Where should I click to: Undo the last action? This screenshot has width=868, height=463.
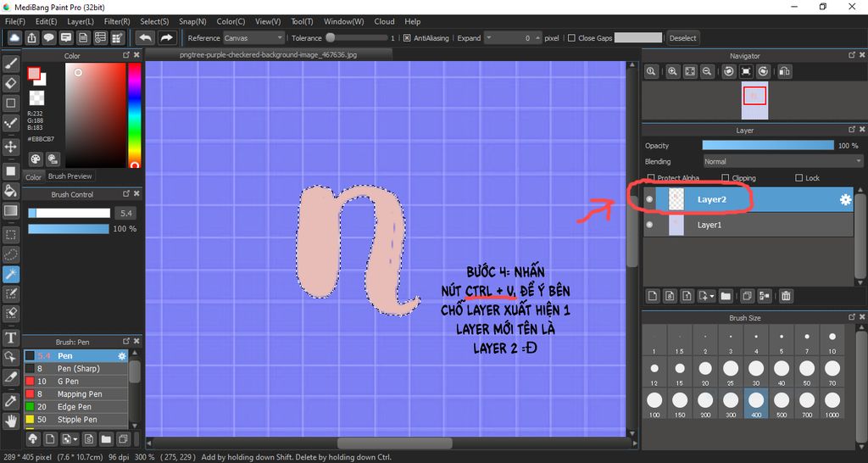click(x=145, y=37)
